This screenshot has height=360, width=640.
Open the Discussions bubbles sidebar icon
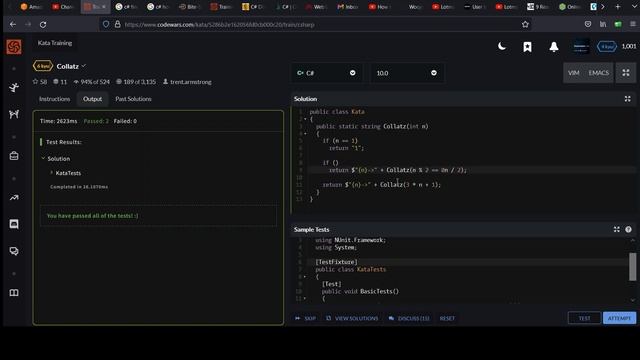[14, 251]
